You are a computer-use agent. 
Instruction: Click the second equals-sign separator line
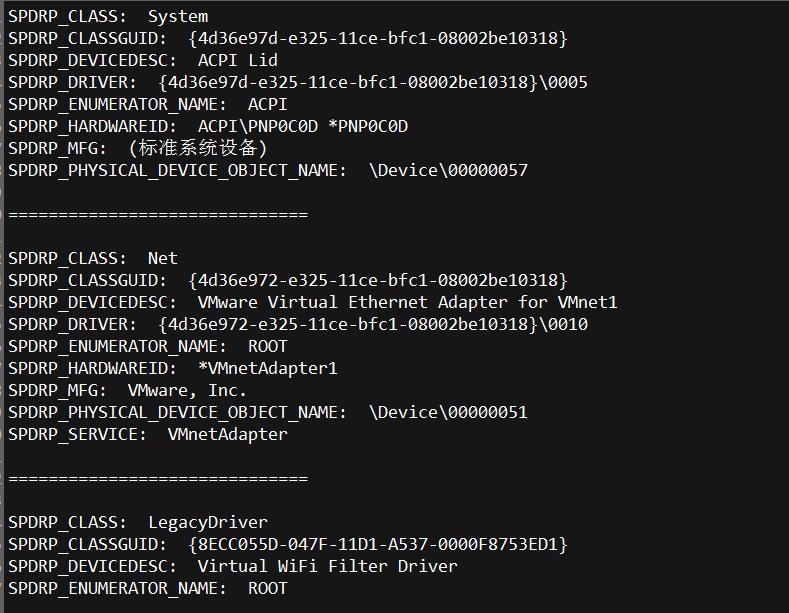(x=158, y=479)
